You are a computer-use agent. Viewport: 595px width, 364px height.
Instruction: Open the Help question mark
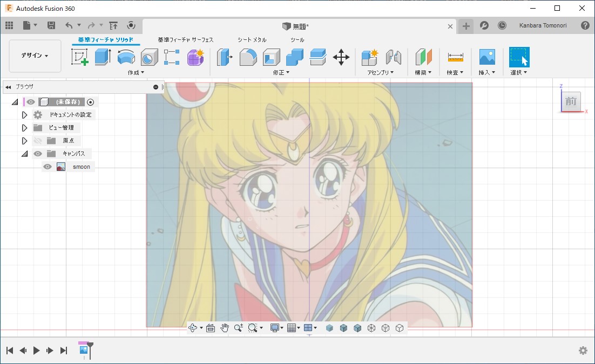[585, 25]
